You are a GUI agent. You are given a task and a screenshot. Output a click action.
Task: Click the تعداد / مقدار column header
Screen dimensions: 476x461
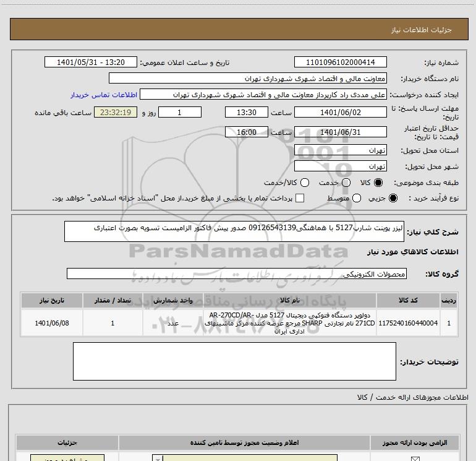pyautogui.click(x=113, y=300)
